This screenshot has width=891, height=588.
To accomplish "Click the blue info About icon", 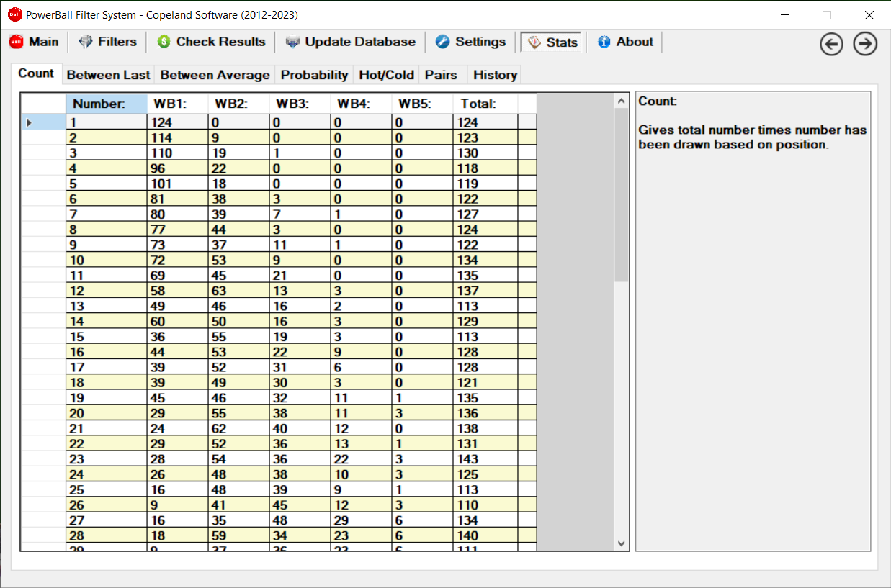I will (x=604, y=42).
